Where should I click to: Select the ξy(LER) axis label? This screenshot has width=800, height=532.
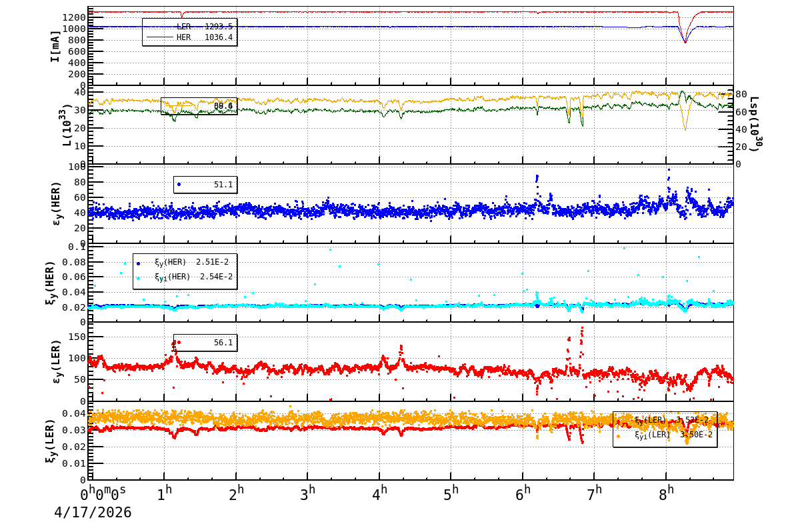point(51,441)
